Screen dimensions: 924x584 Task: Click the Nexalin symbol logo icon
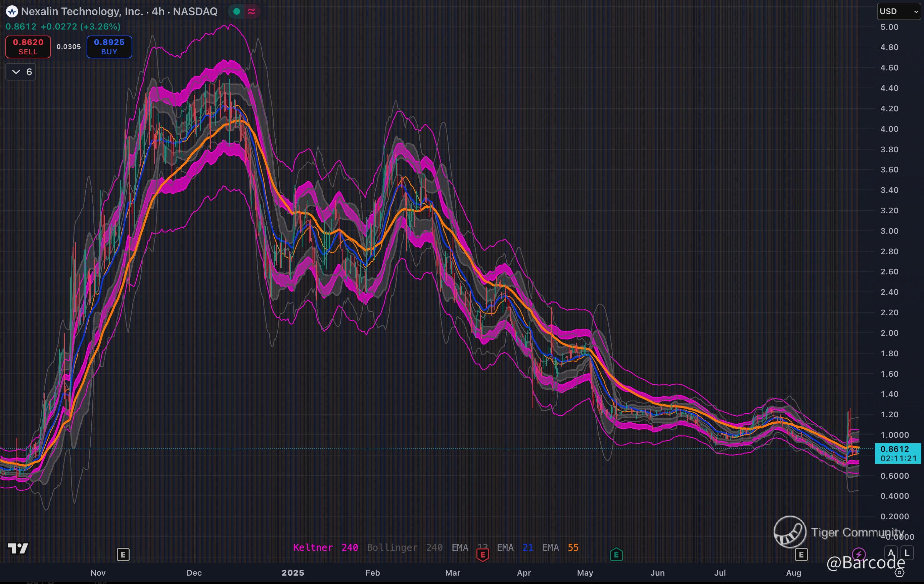12,11
